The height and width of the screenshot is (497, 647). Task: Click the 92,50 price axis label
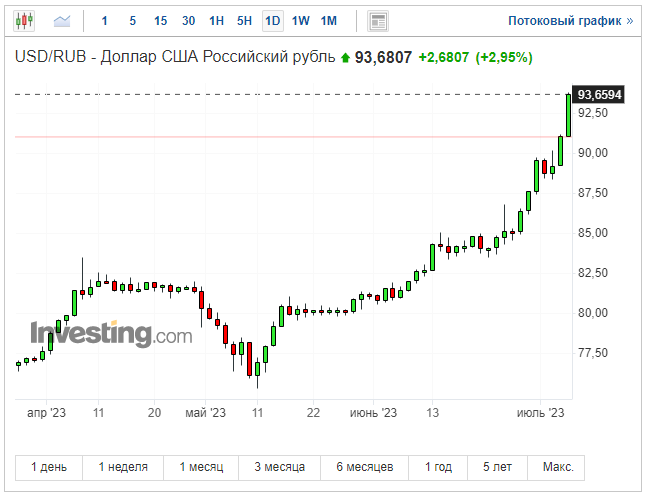point(593,113)
